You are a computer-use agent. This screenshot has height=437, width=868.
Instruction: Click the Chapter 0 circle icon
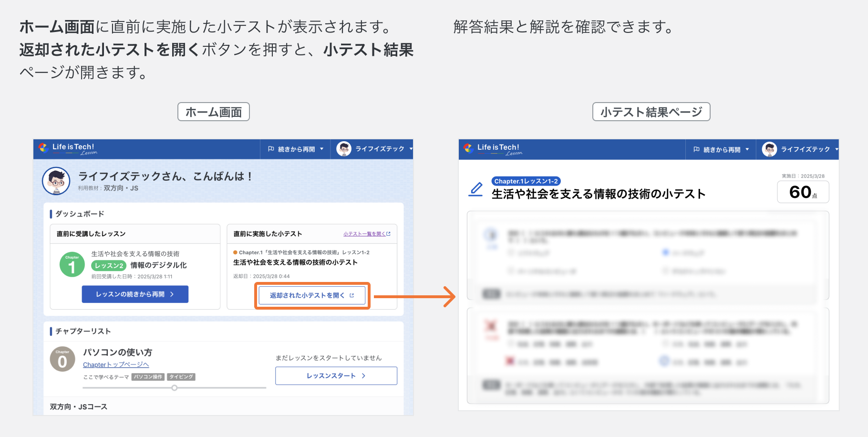click(x=62, y=359)
